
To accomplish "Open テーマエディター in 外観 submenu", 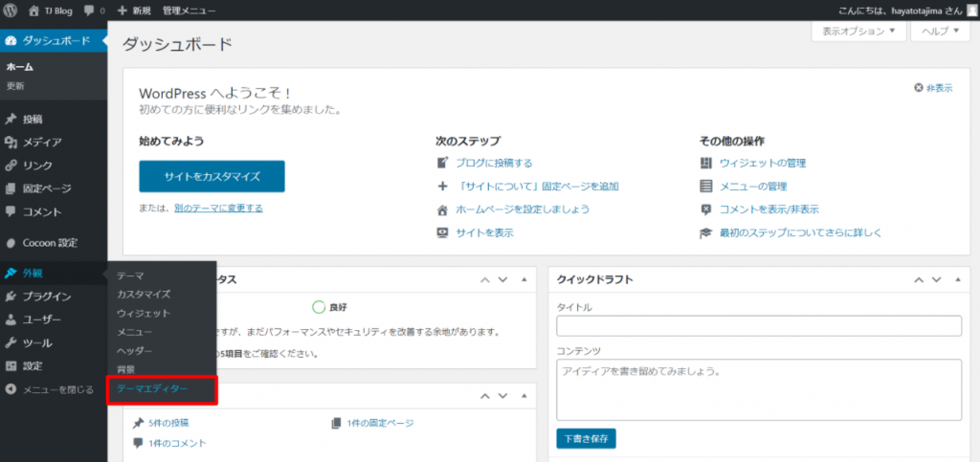I will (152, 389).
